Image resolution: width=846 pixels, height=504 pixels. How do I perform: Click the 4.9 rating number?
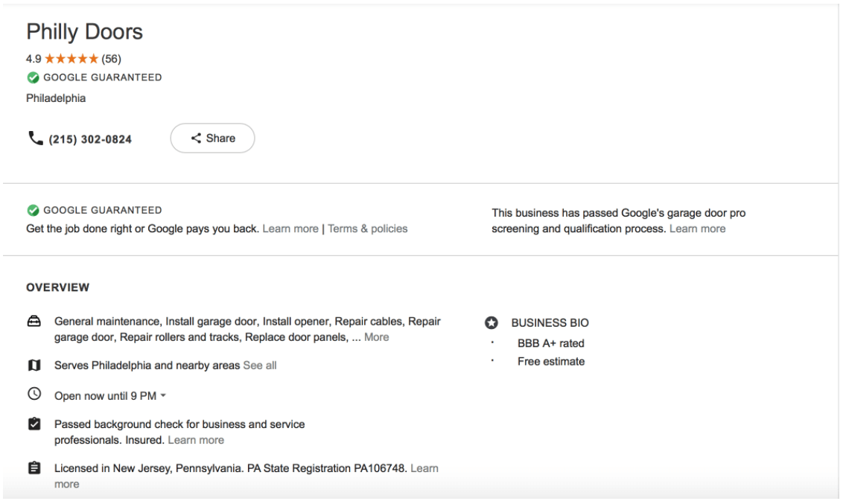click(x=34, y=59)
